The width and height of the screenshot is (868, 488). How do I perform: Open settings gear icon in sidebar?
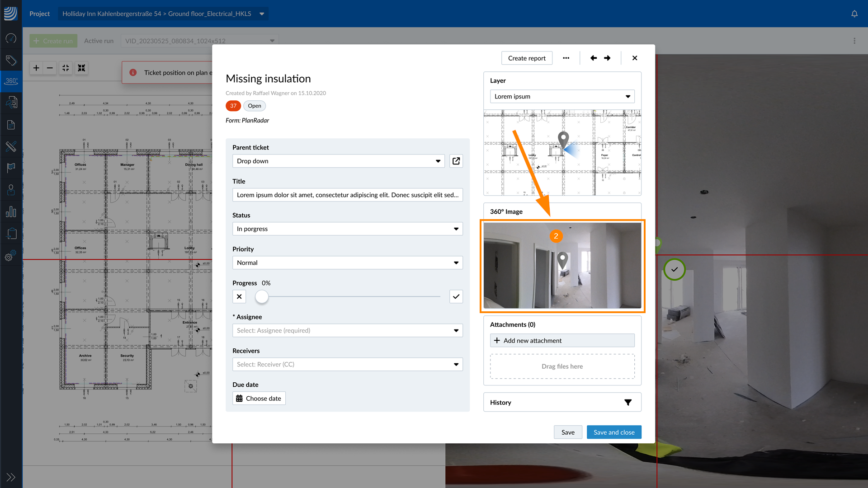(x=10, y=256)
